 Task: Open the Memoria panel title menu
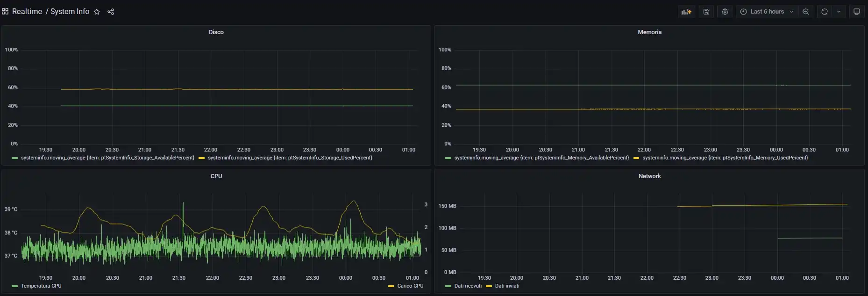tap(649, 32)
